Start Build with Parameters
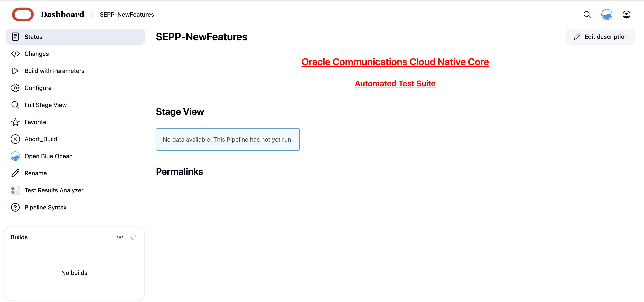 (54, 71)
